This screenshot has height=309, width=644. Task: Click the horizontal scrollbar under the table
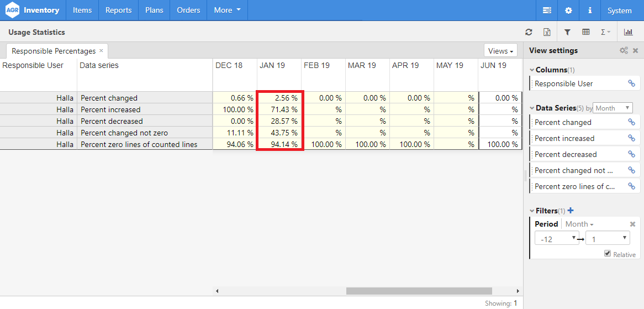click(x=419, y=291)
